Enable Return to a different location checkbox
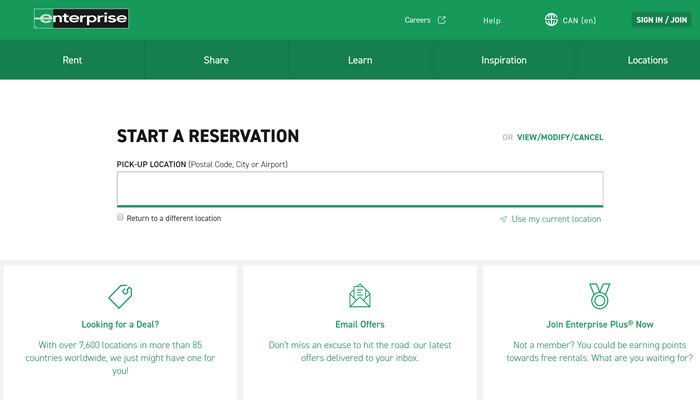This screenshot has height=400, width=700. (121, 217)
